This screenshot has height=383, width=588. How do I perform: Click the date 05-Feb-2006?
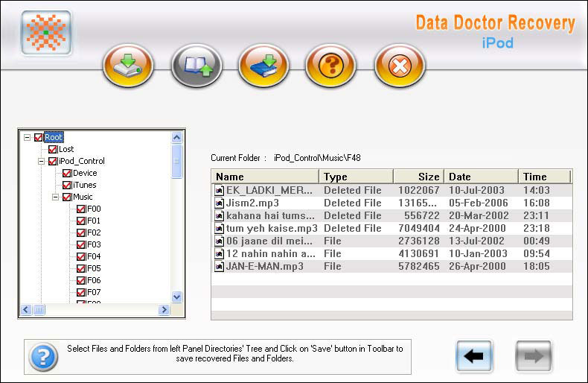478,203
